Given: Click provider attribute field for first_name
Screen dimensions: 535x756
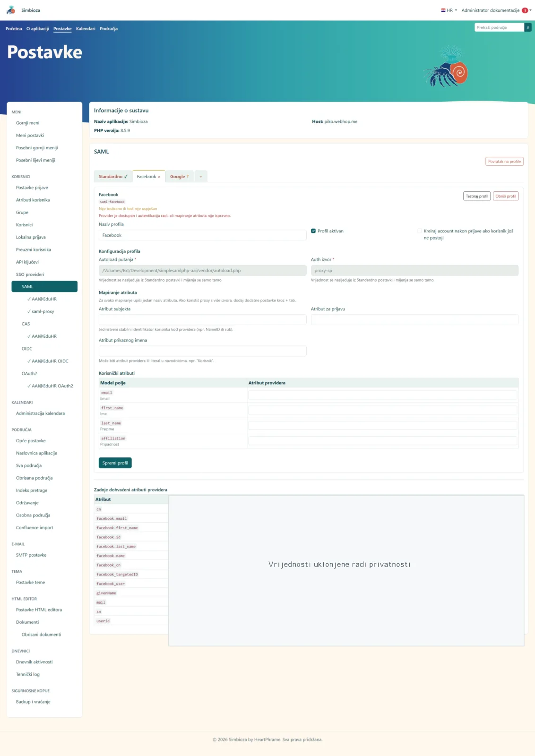Looking at the screenshot, I should [x=383, y=410].
